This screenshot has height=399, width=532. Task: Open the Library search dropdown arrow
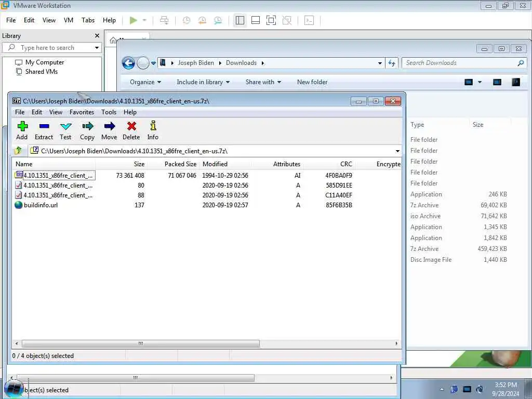[97, 48]
